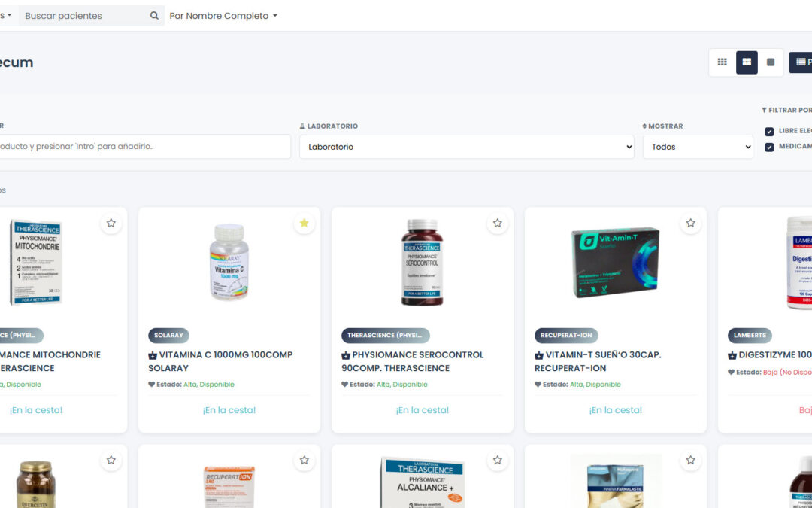This screenshot has height=508, width=812.
Task: Click the LAMBERTS laboratory badge
Action: click(x=750, y=336)
